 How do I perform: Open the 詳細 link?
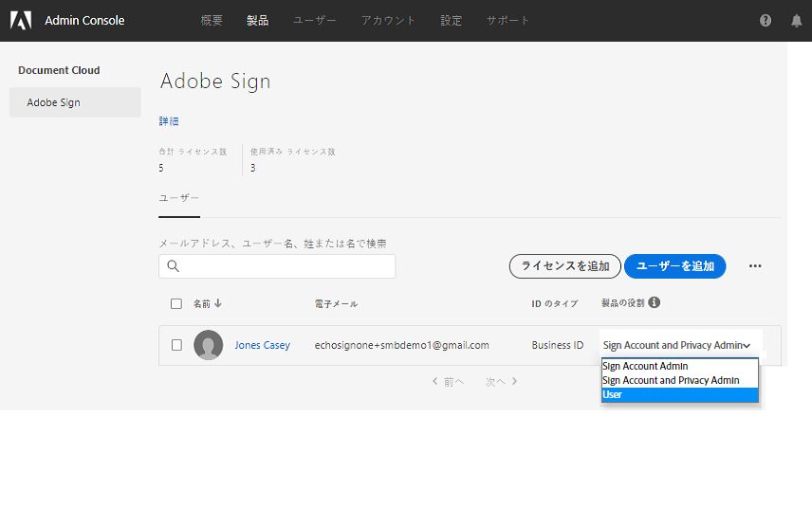169,121
